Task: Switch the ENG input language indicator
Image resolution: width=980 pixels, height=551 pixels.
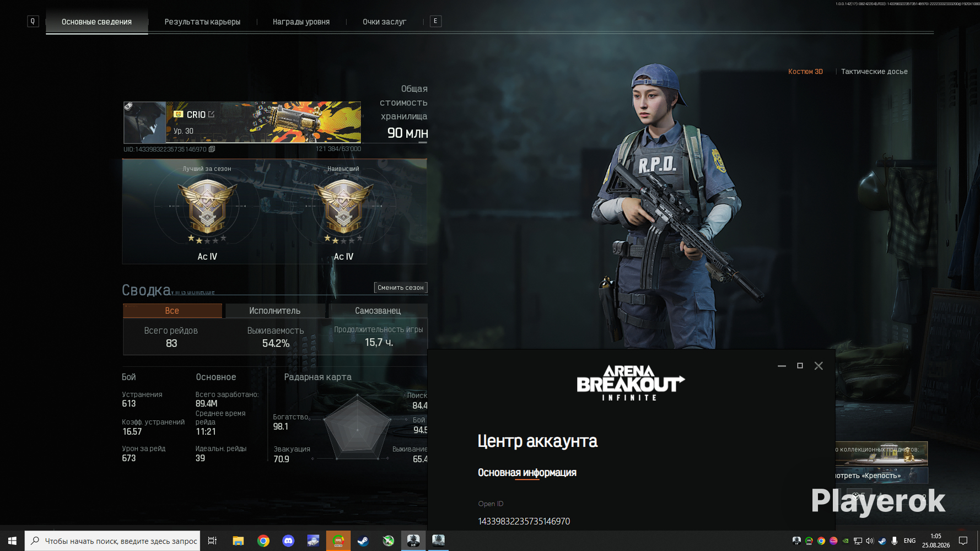Action: coord(910,541)
